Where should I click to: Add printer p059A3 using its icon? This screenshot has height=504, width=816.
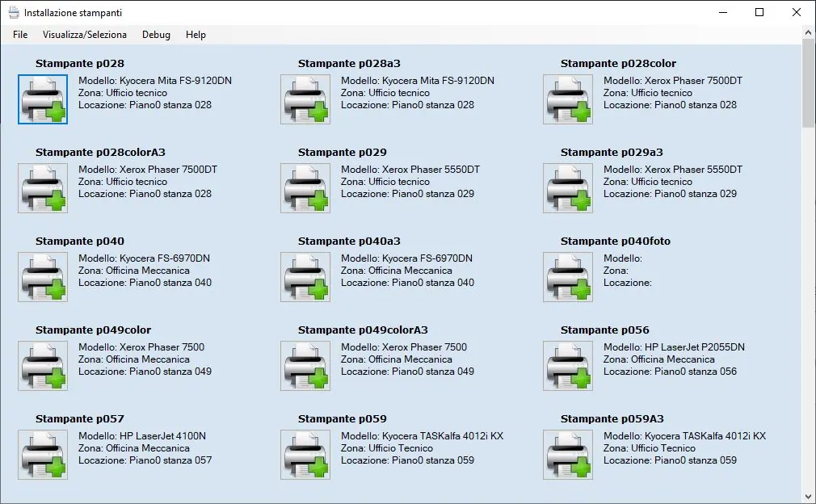pyautogui.click(x=568, y=455)
